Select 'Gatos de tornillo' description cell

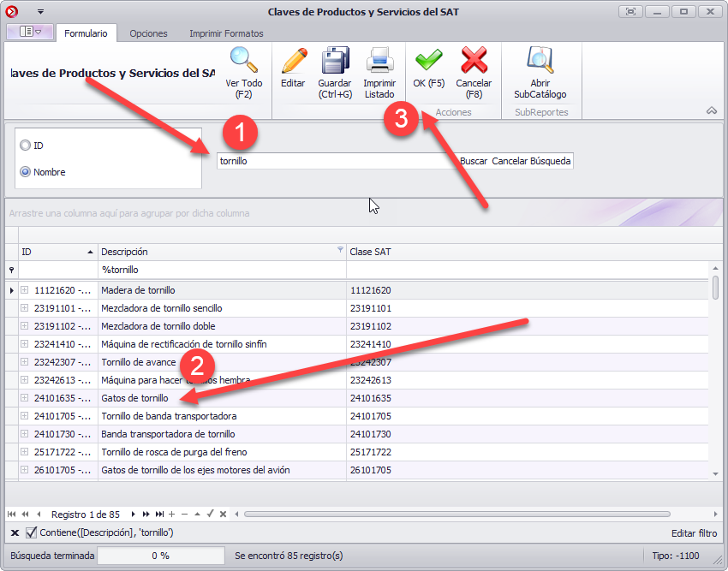pyautogui.click(x=222, y=398)
